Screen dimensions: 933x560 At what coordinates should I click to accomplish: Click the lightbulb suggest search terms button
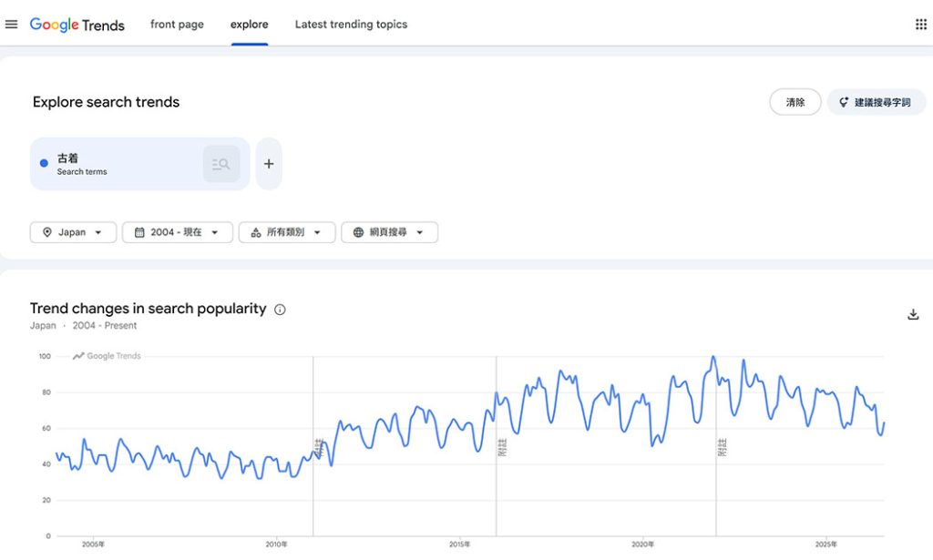click(x=876, y=102)
